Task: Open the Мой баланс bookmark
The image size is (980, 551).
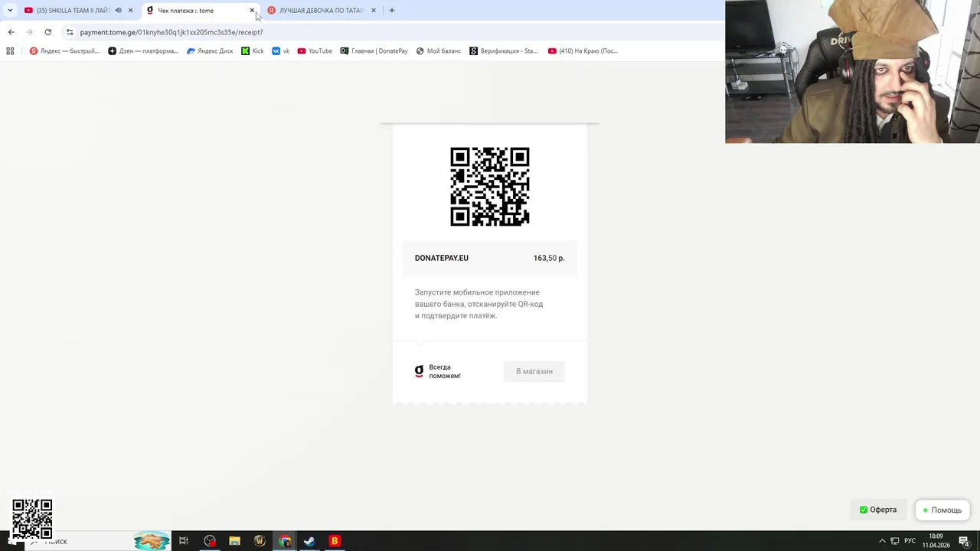Action: (x=439, y=51)
